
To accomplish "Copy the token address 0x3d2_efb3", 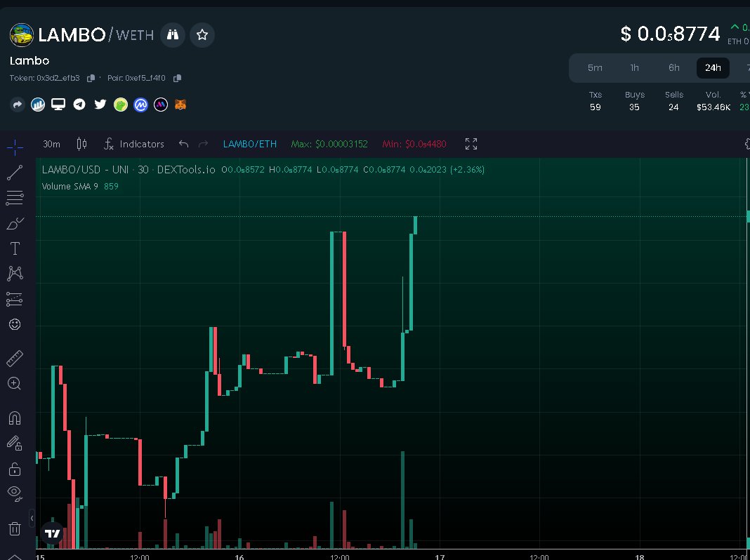I will [x=91, y=78].
